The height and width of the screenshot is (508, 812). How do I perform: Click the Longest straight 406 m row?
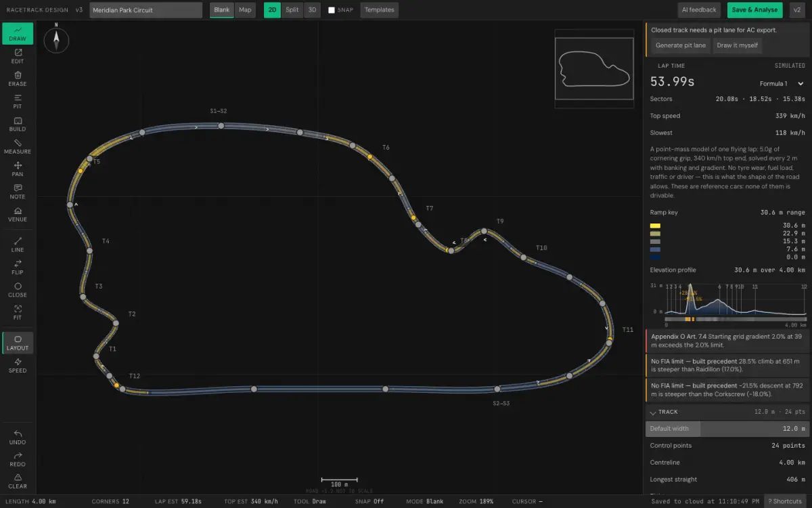pos(727,480)
